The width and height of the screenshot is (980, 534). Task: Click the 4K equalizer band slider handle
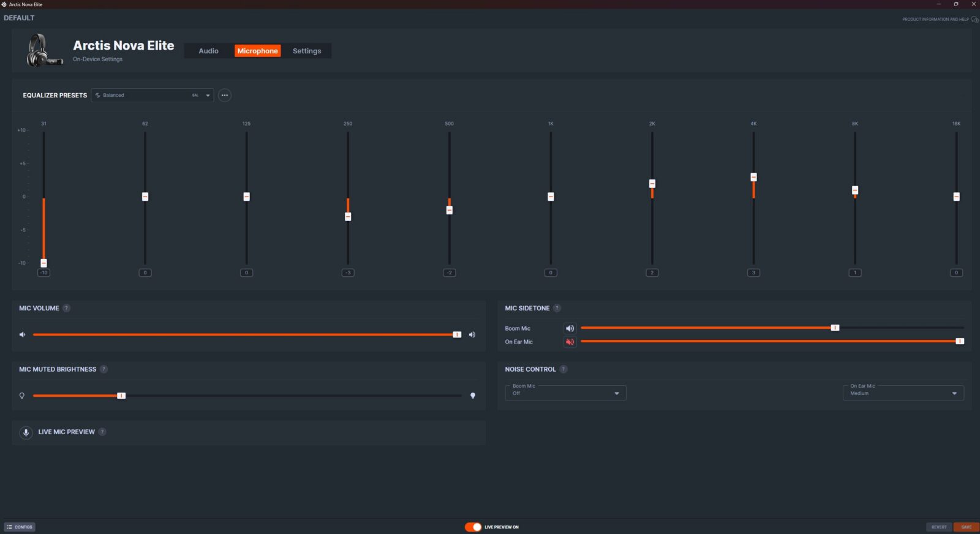[753, 177]
